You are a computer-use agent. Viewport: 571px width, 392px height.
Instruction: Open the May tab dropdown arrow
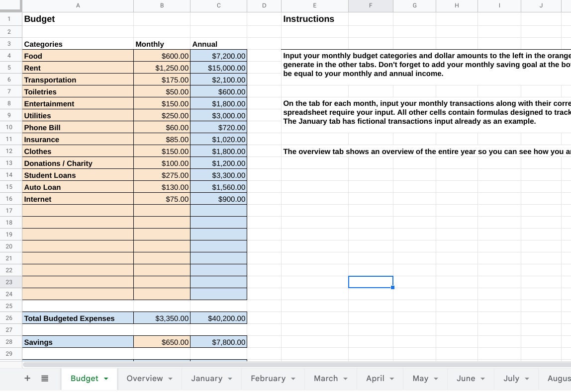436,378
